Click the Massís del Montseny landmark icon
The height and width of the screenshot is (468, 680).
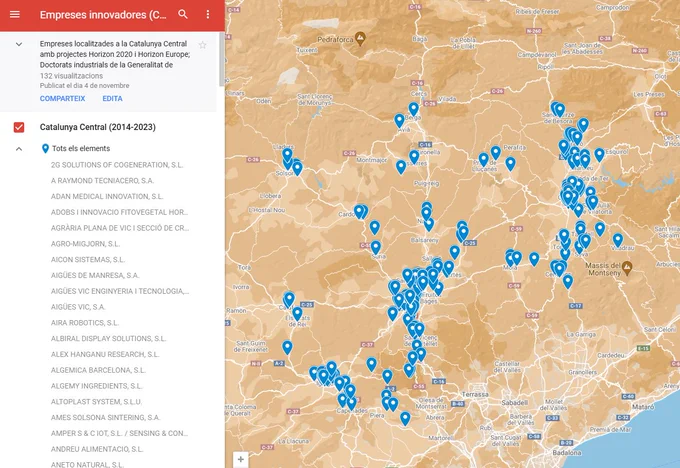tap(627, 268)
